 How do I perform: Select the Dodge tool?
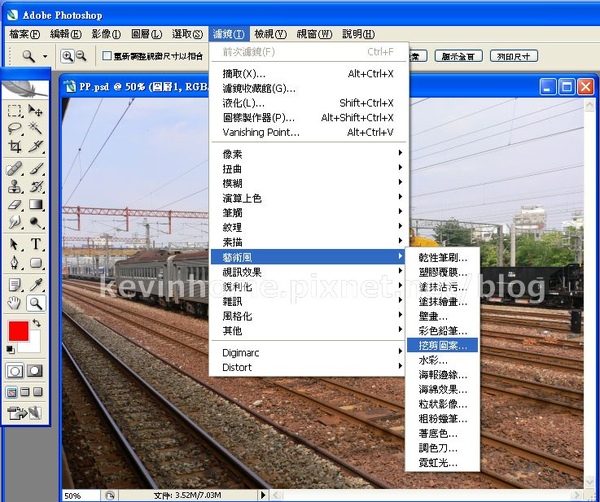(x=36, y=222)
